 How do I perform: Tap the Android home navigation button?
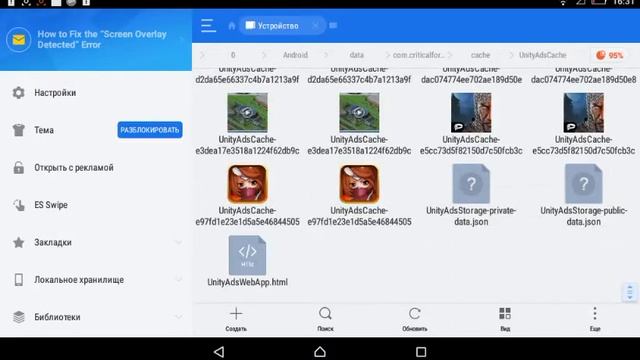click(x=320, y=351)
